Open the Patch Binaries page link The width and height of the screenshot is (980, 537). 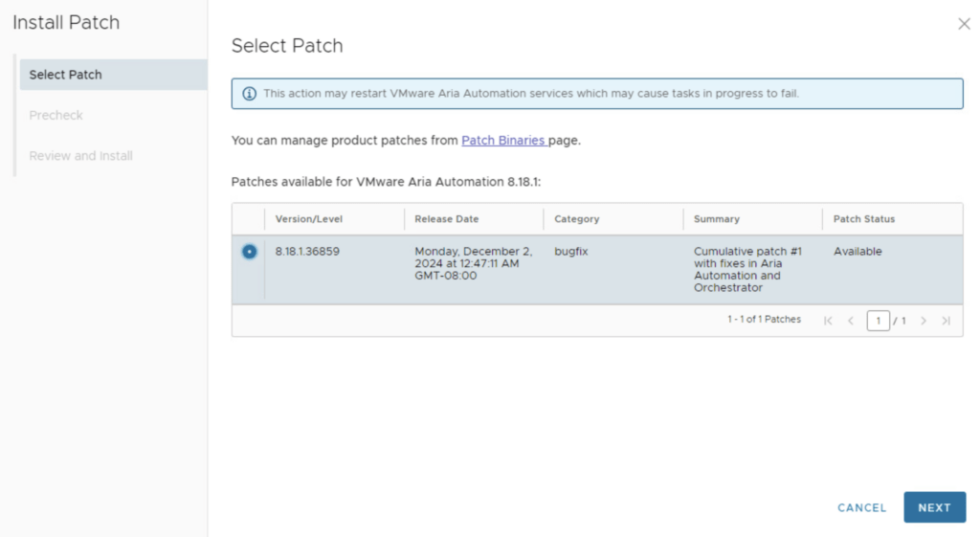point(503,141)
